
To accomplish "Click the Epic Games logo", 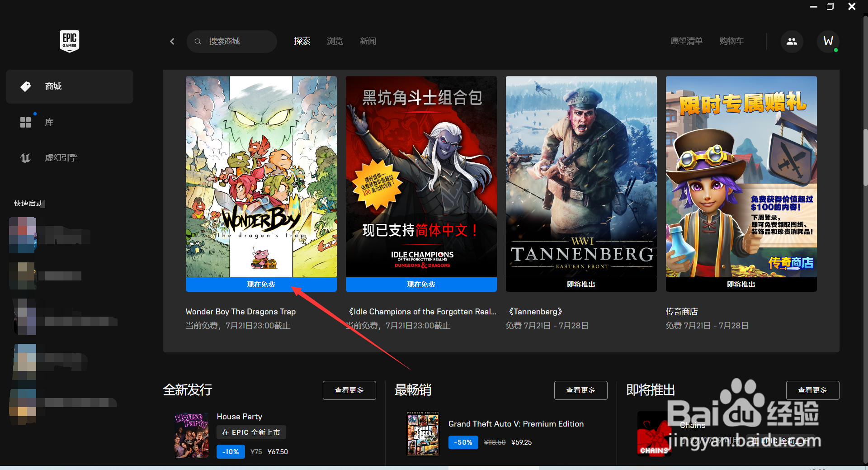I will (x=70, y=41).
